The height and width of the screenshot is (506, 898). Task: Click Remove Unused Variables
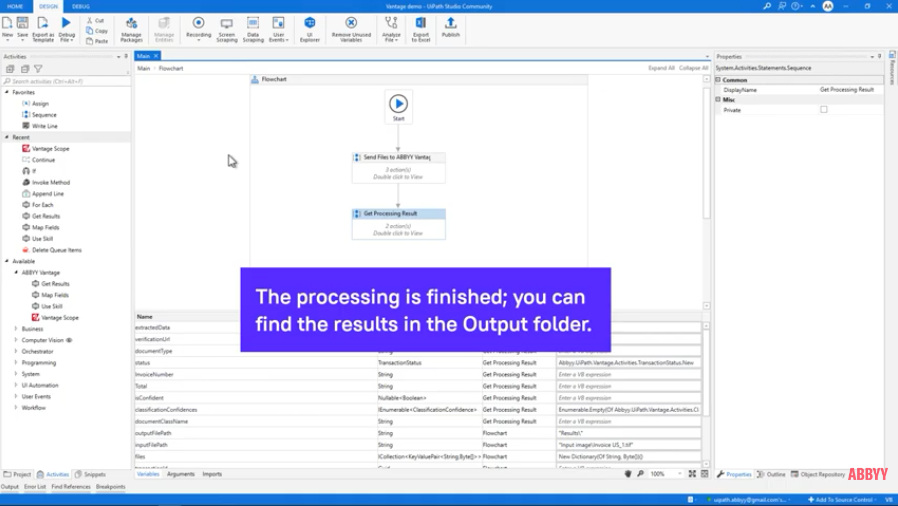[351, 29]
